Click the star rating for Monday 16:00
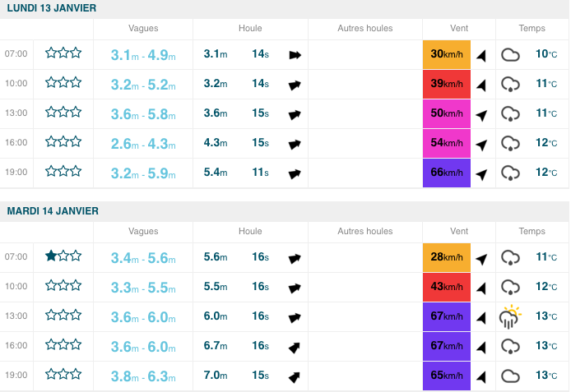This screenshot has width=571, height=392. pyautogui.click(x=63, y=143)
